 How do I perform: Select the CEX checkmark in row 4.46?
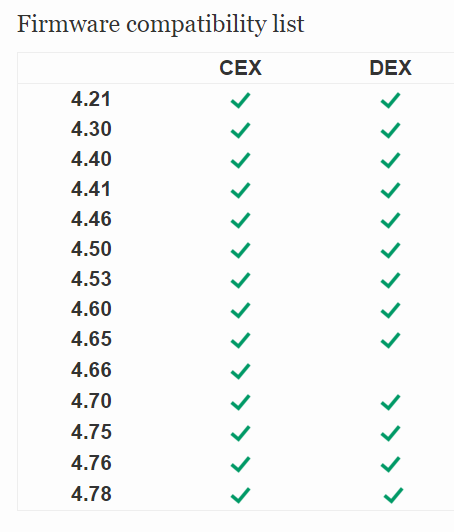click(x=240, y=220)
